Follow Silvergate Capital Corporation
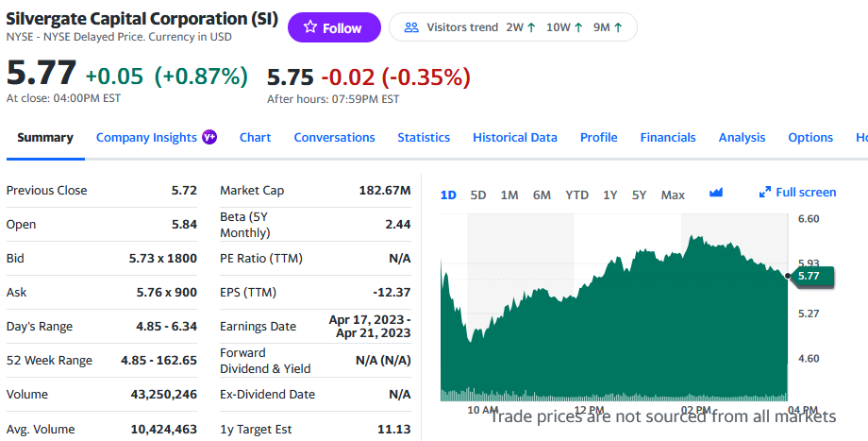 334,27
